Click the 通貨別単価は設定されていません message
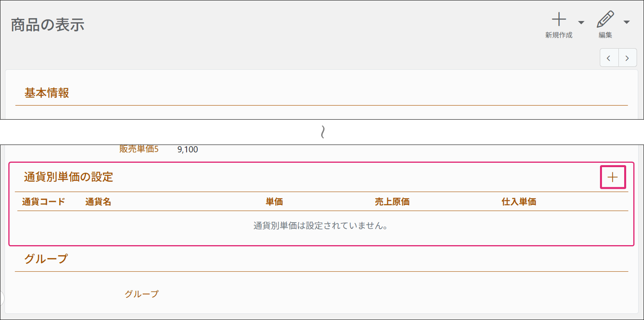 click(320, 226)
